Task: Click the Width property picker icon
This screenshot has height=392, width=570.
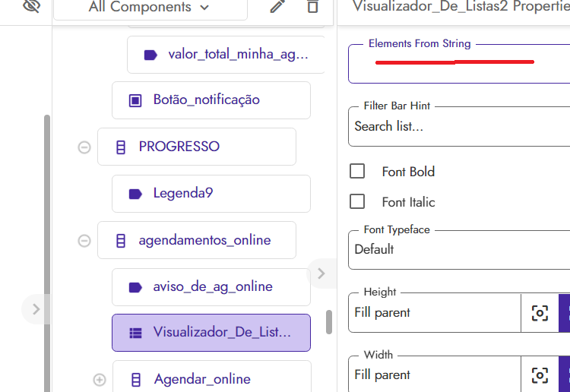Action: click(x=540, y=375)
